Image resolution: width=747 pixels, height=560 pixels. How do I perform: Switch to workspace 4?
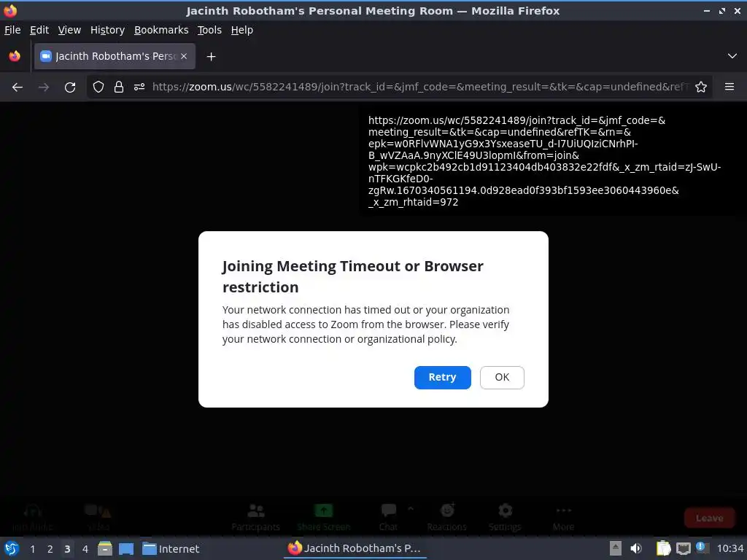85,549
